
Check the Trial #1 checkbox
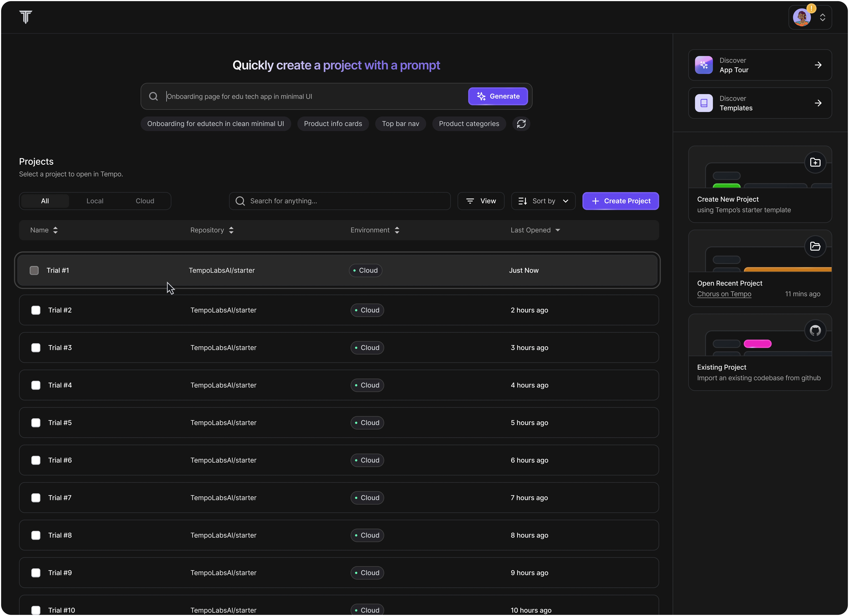click(34, 271)
